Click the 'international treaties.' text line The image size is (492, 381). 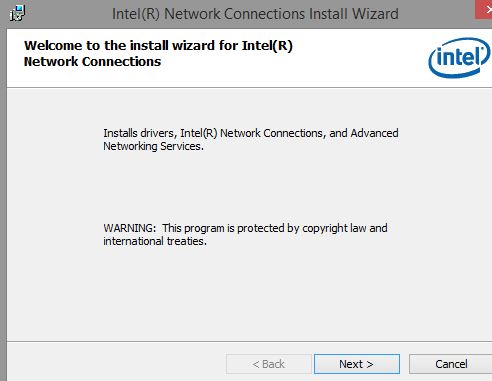point(155,241)
